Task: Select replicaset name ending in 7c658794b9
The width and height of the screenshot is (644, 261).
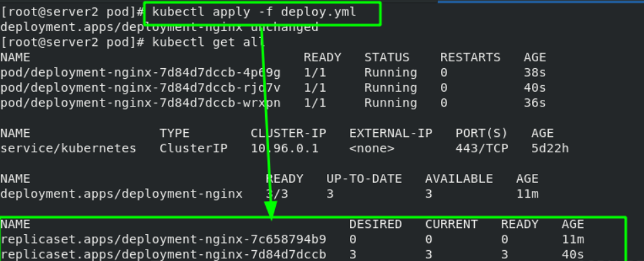Action: 163,239
